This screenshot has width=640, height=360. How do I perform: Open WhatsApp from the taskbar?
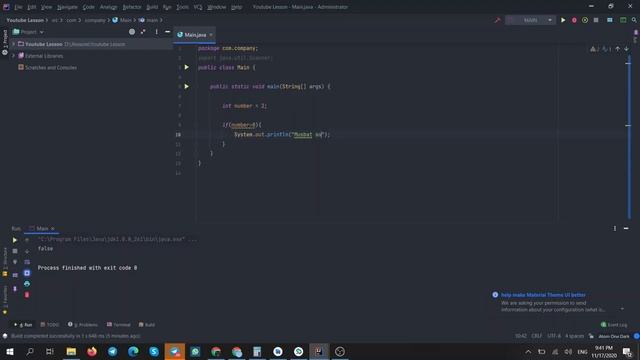196,351
